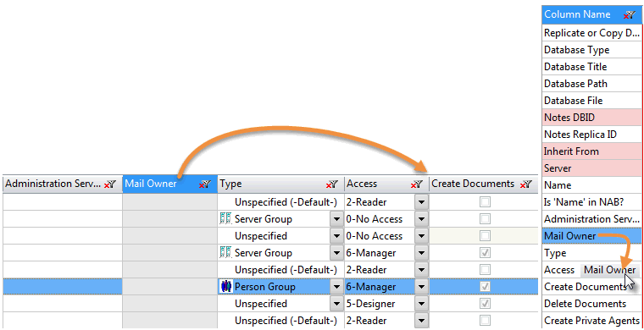Toggle Create Documents checkbox in first row
Viewport: 644px width, 330px height.
pos(486,202)
